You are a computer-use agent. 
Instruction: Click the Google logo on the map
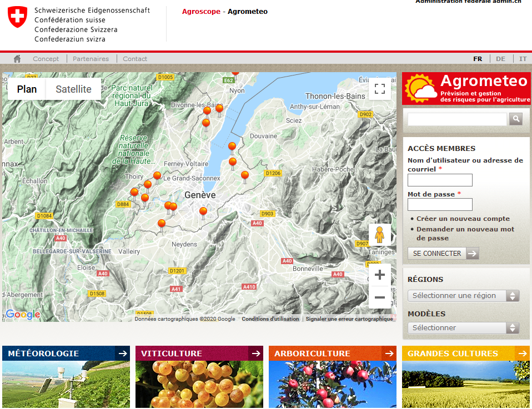point(23,314)
